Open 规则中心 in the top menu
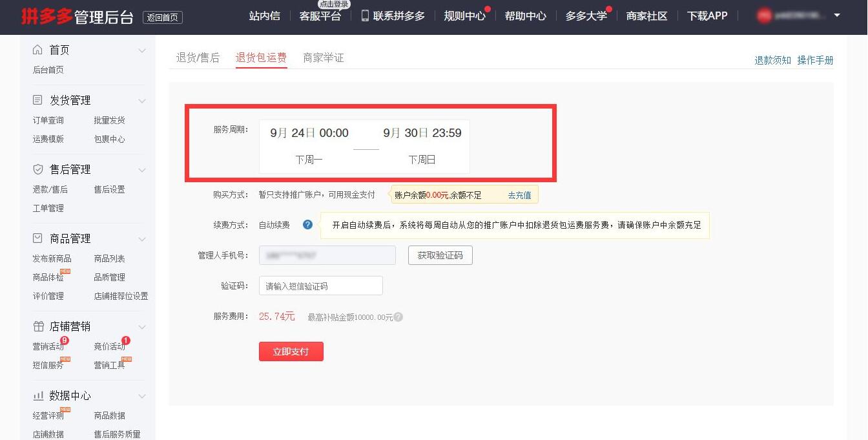This screenshot has height=440, width=868. coord(464,16)
